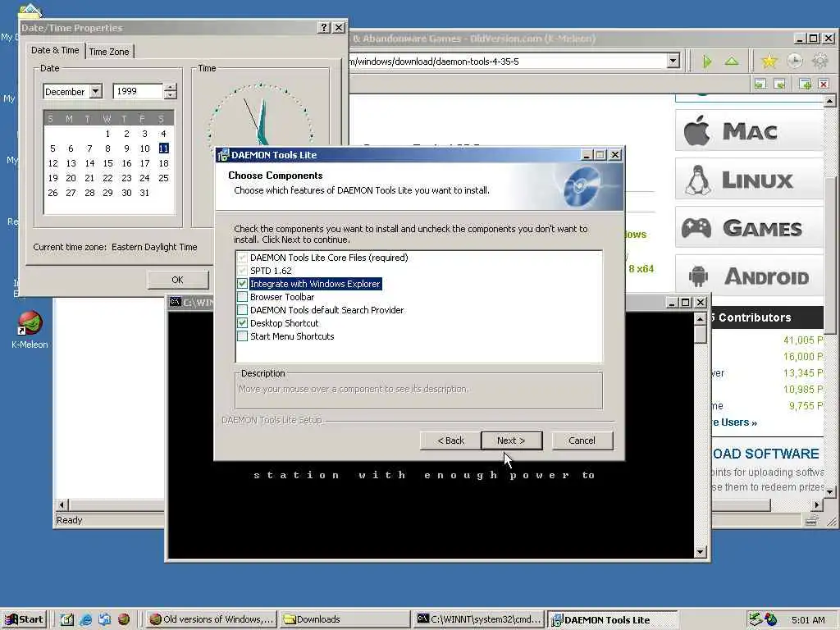This screenshot has width=840, height=630.
Task: Click the green Up triangle in K-Meleon toolbar
Action: point(732,61)
